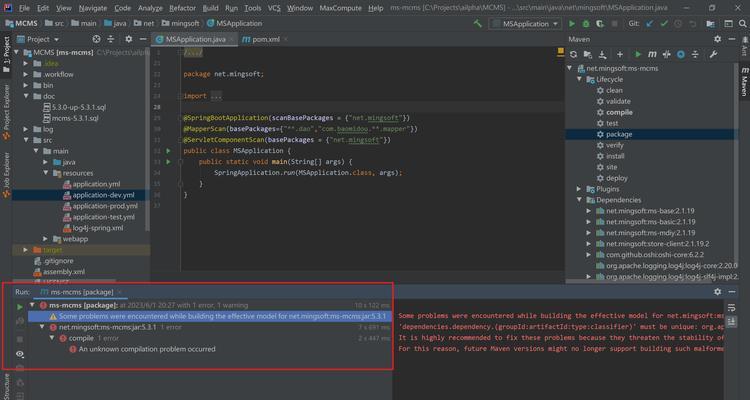Viewport: 750px width, 400px height.
Task: Click Maven Settings wrench icon
Action: (x=713, y=55)
